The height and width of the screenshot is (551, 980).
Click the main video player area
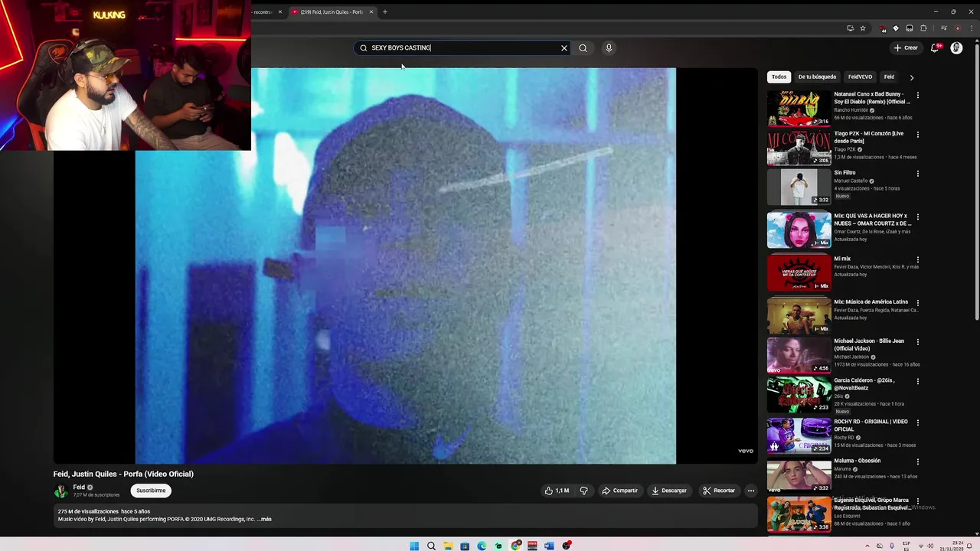[406, 266]
